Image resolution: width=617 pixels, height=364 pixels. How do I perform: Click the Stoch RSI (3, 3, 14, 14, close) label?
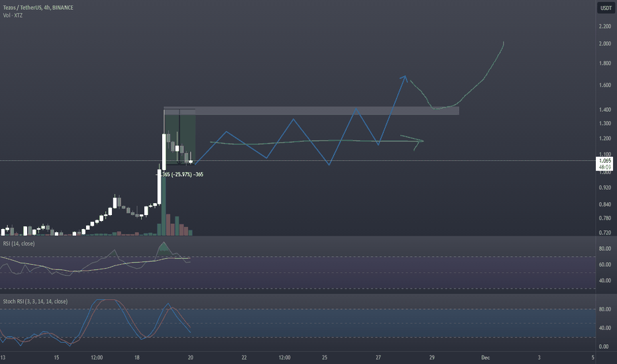point(35,301)
